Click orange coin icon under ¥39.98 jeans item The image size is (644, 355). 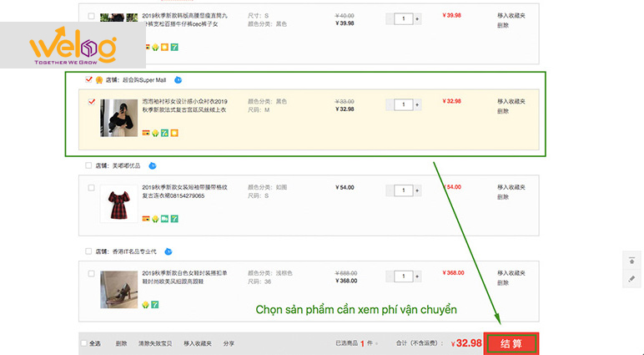(x=164, y=48)
